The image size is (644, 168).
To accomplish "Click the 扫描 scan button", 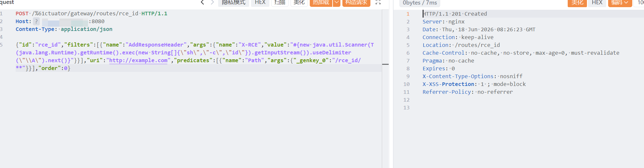I will [280, 3].
